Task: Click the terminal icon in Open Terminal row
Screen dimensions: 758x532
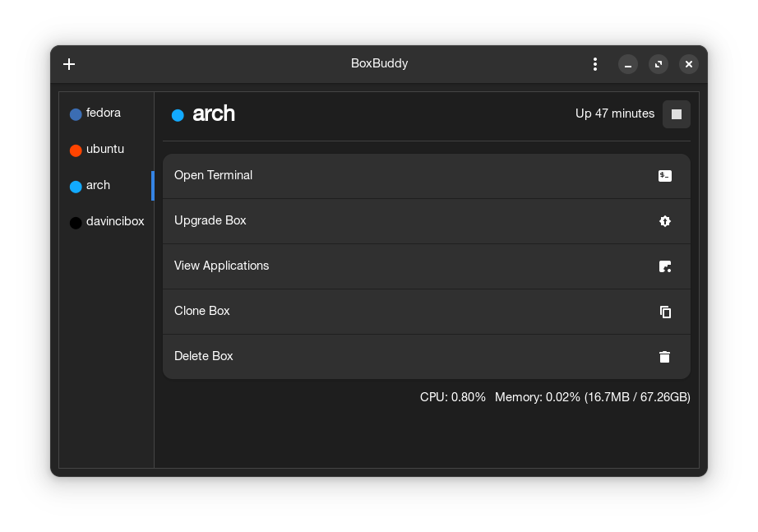Action: point(665,176)
